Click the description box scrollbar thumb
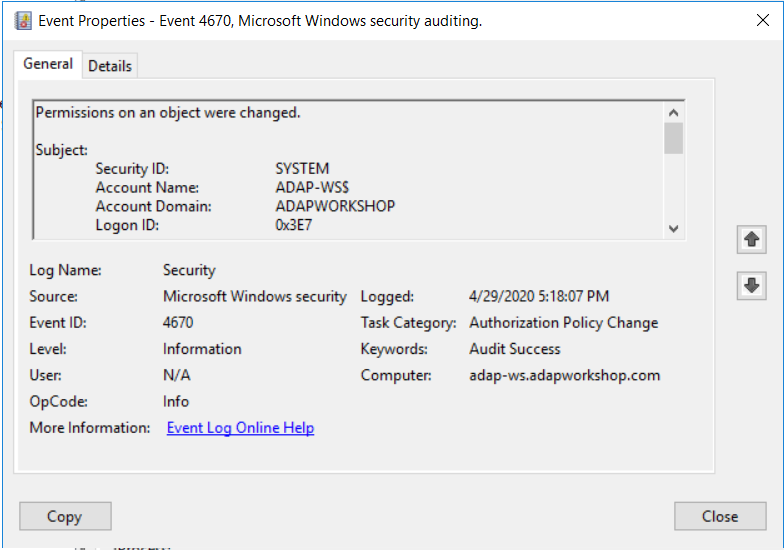The height and width of the screenshot is (550, 784). pyautogui.click(x=673, y=138)
